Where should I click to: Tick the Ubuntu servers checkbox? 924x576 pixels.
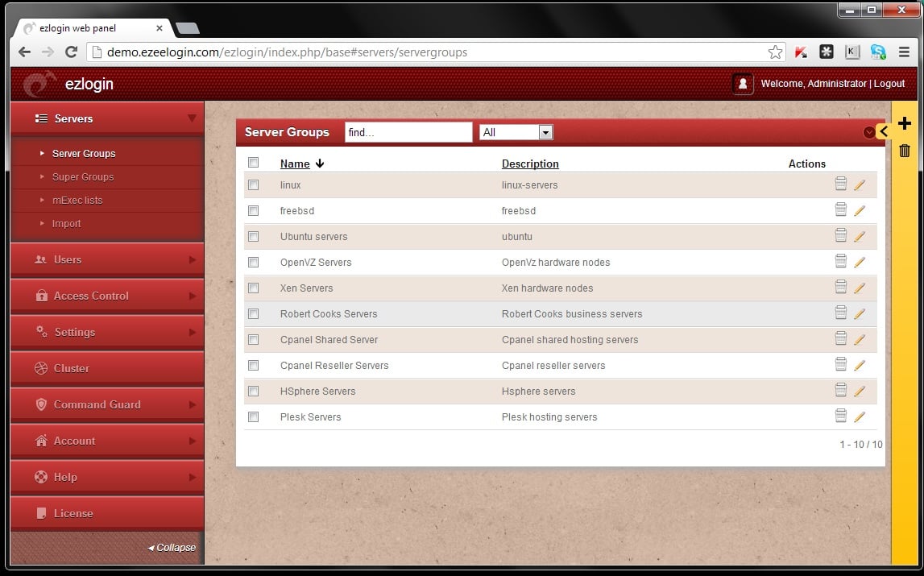pyautogui.click(x=254, y=236)
